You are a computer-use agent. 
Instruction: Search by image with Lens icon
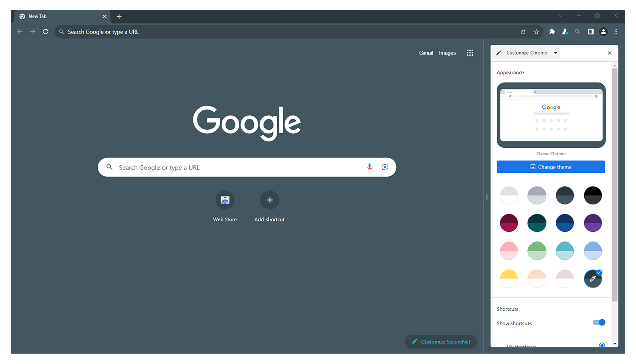tap(385, 167)
